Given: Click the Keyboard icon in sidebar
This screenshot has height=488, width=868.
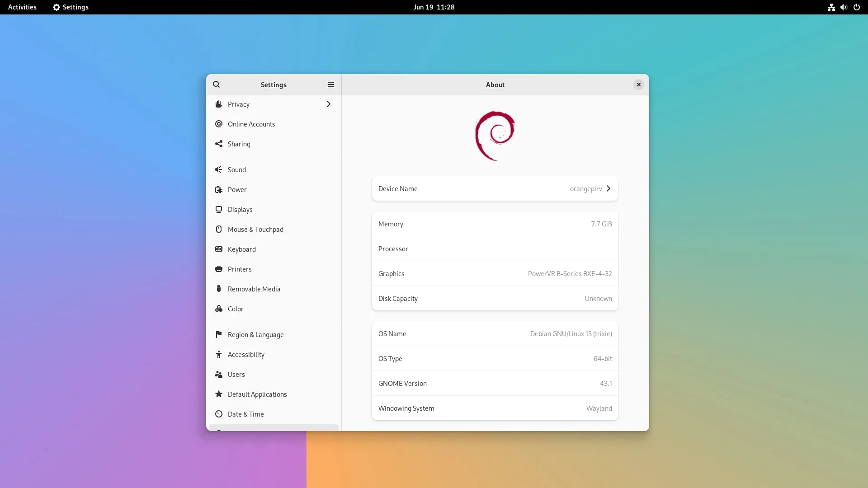Looking at the screenshot, I should pyautogui.click(x=219, y=249).
